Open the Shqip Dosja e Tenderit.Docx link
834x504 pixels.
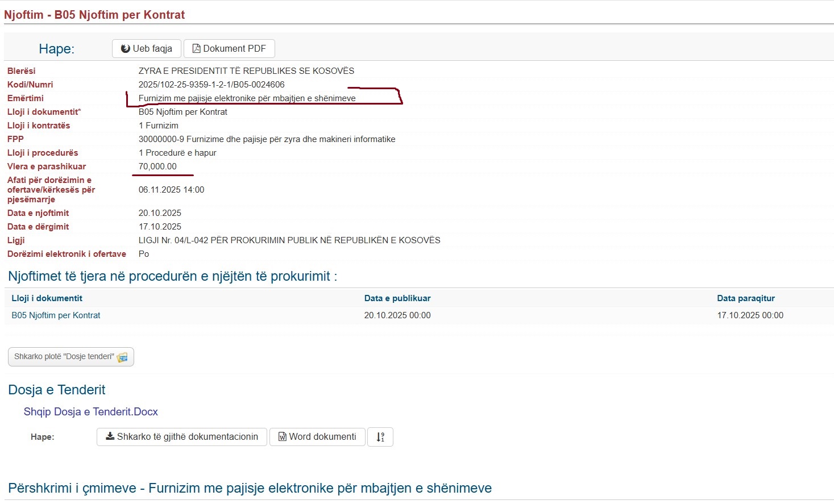(91, 412)
